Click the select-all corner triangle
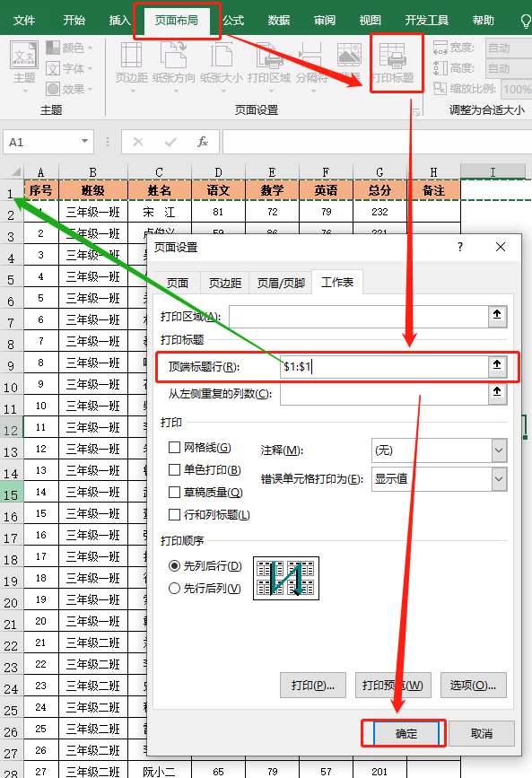 (14, 172)
